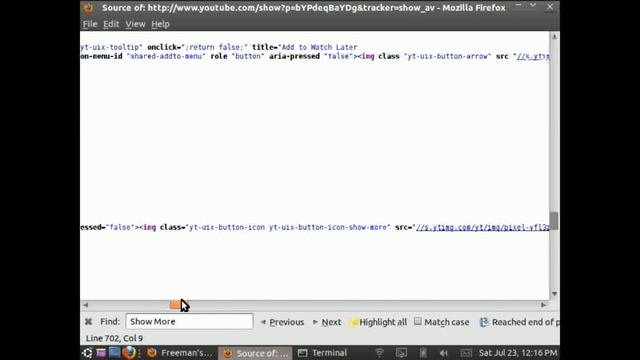This screenshot has height=360, width=640.
Task: Switch to Freeman's... Firefox window in taskbar
Action: [x=180, y=353]
